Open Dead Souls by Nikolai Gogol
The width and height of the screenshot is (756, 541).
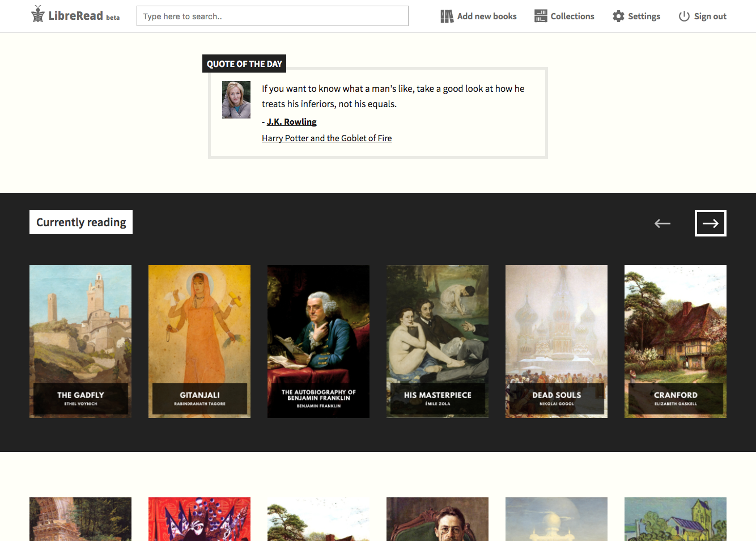(x=556, y=341)
